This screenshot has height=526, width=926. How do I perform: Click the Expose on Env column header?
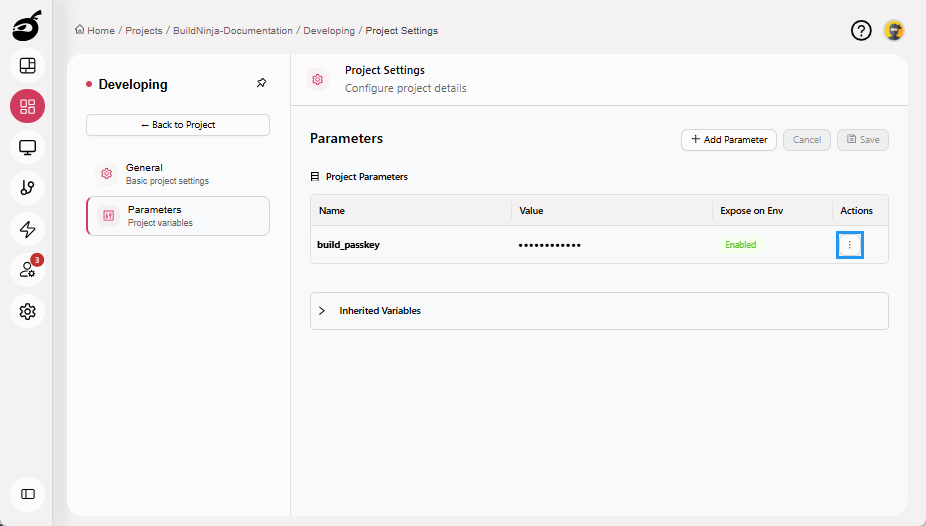[x=751, y=211]
